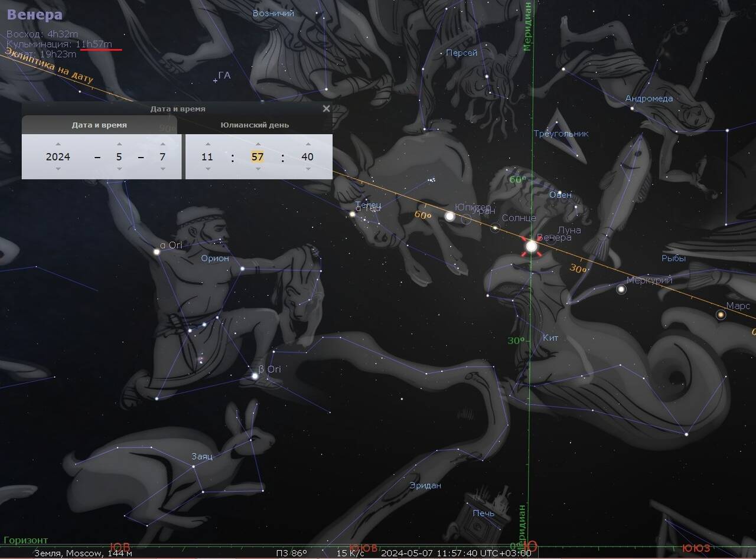Decrease the hour value 11
Image resolution: width=756 pixels, height=559 pixels.
point(207,169)
